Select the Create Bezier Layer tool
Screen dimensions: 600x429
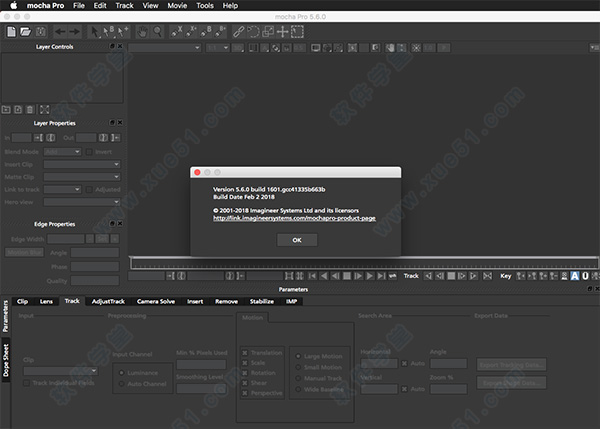click(206, 32)
